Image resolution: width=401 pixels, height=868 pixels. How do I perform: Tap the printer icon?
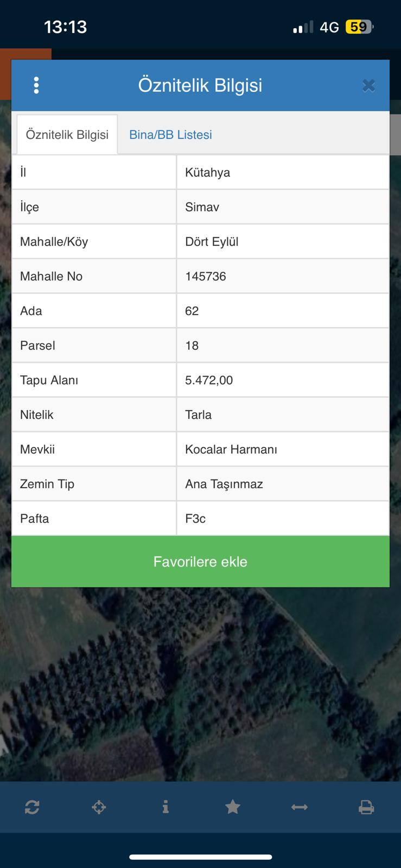pyautogui.click(x=366, y=807)
